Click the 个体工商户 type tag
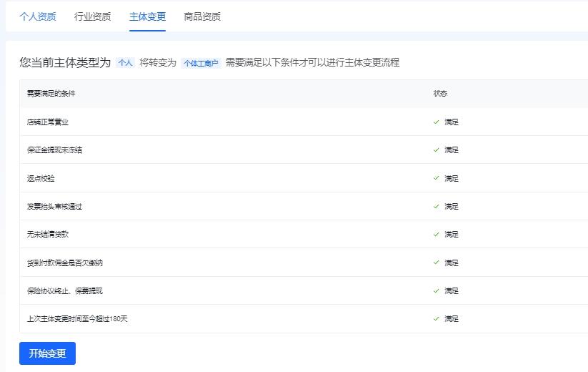The image size is (588, 372). click(201, 63)
